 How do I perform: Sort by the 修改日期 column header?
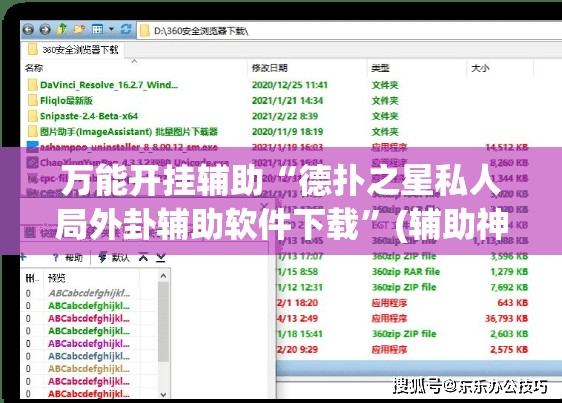270,68
